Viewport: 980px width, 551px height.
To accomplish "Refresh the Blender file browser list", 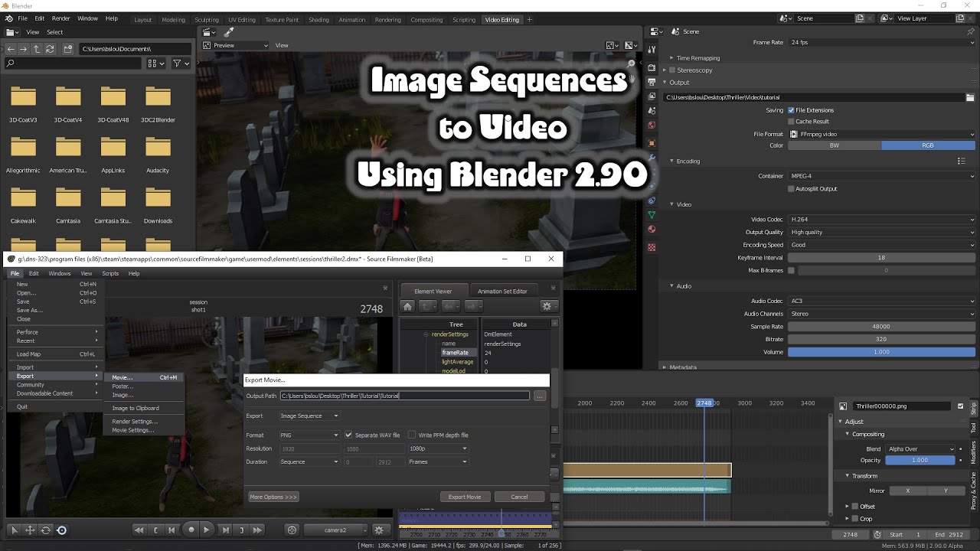I will click(50, 49).
